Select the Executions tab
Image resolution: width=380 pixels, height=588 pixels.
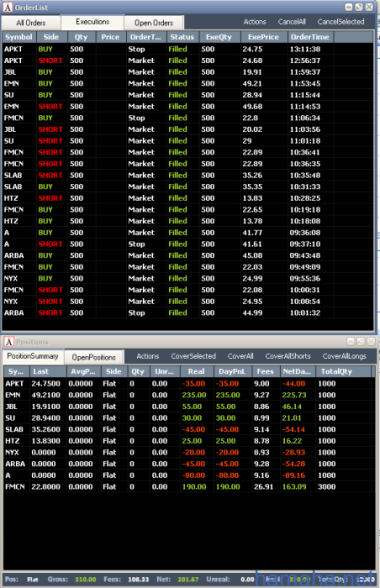click(92, 22)
